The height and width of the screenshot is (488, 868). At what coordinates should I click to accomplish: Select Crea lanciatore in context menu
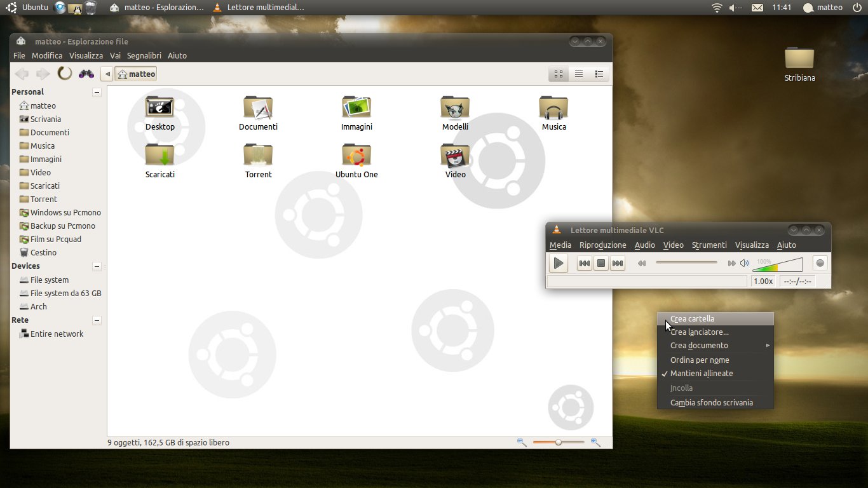tap(715, 332)
